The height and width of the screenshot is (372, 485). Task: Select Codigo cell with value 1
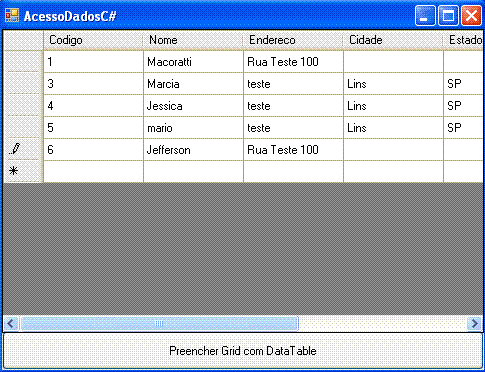click(93, 61)
